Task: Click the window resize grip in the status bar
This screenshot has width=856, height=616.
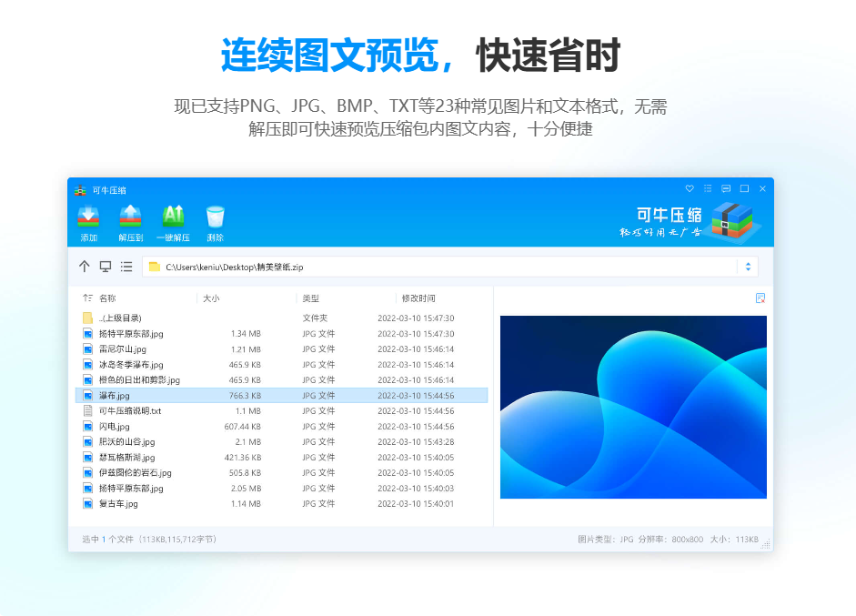Action: tap(766, 544)
